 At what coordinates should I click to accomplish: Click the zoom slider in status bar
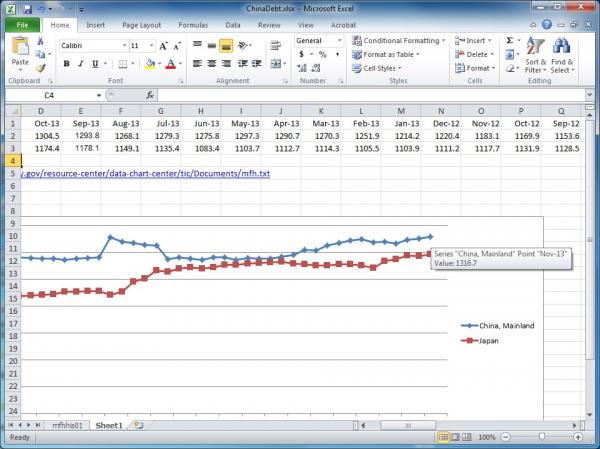[x=541, y=438]
